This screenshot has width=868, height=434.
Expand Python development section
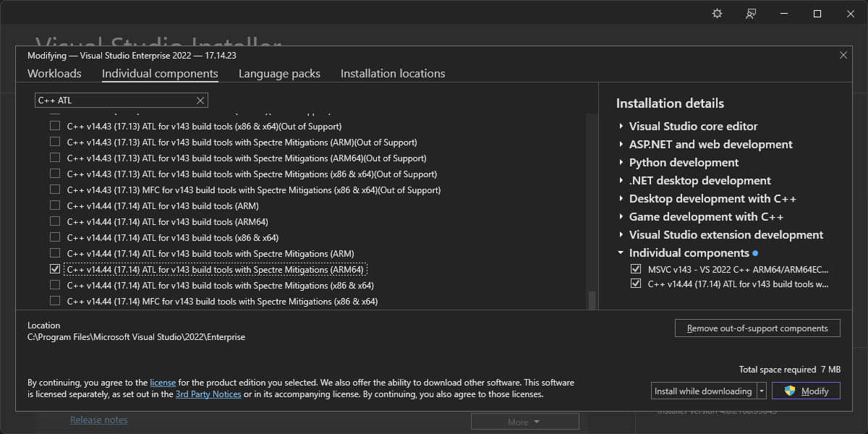621,163
